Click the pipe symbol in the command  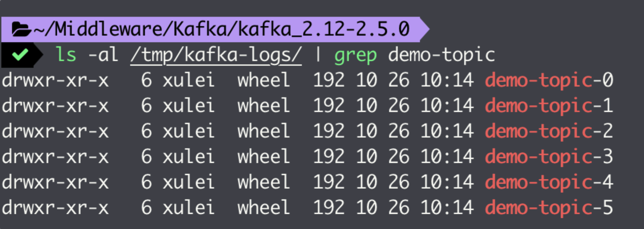pos(318,54)
